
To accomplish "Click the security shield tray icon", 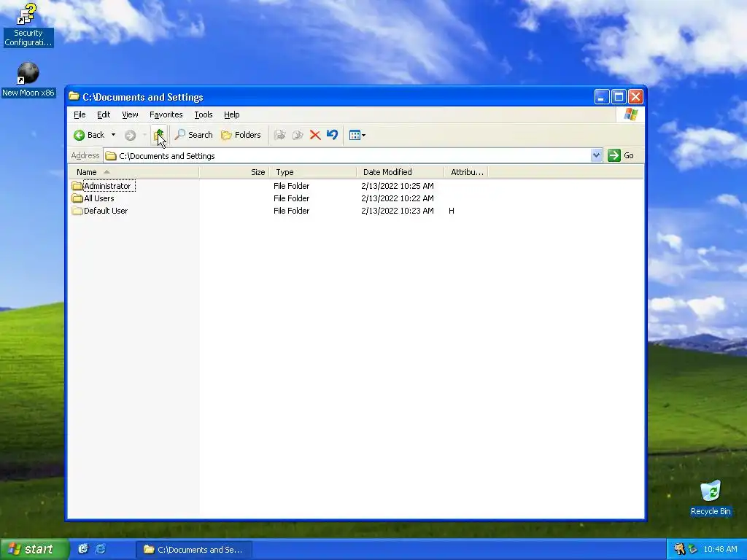I will click(679, 549).
